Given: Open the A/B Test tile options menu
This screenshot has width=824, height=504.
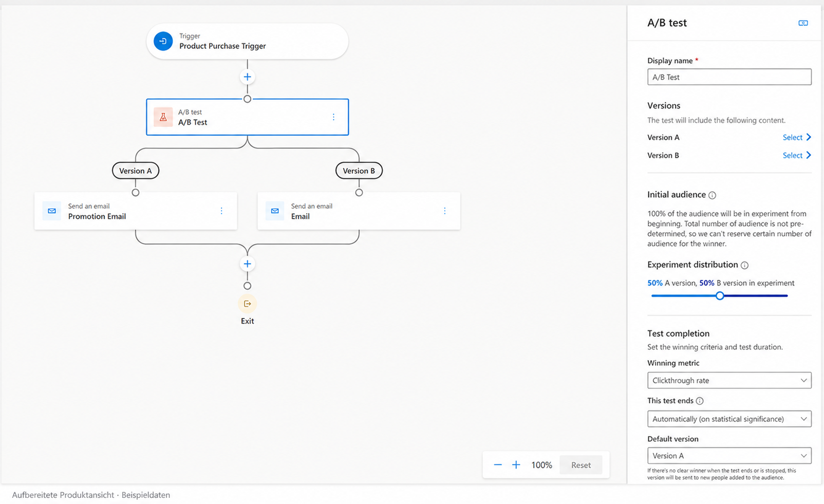Looking at the screenshot, I should click(x=333, y=117).
